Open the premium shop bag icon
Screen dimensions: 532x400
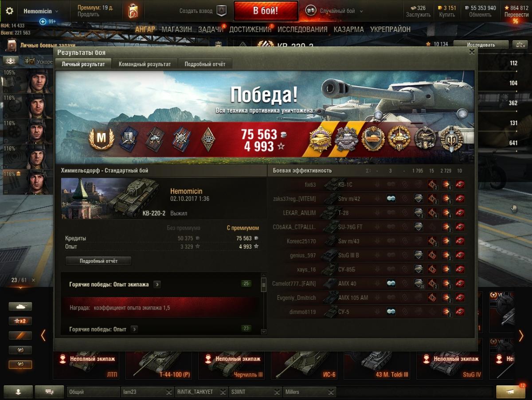click(133, 11)
